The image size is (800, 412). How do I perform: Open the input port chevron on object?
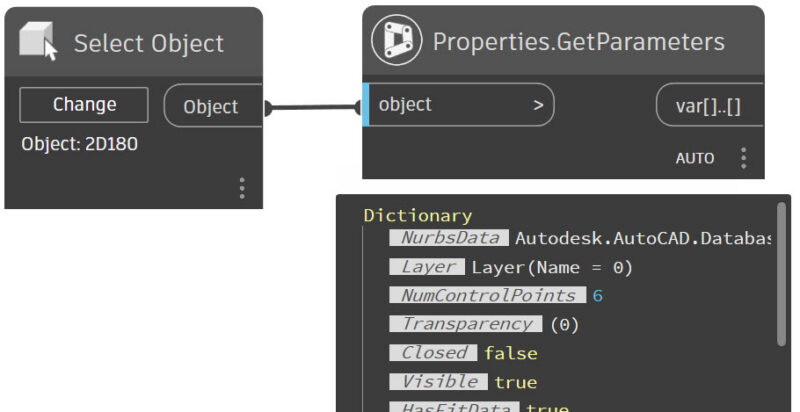(538, 105)
